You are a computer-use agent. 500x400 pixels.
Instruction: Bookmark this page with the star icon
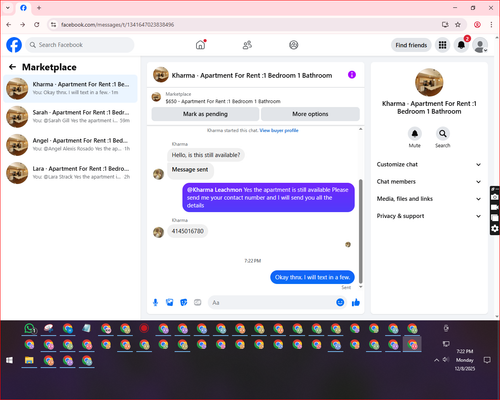click(x=458, y=24)
